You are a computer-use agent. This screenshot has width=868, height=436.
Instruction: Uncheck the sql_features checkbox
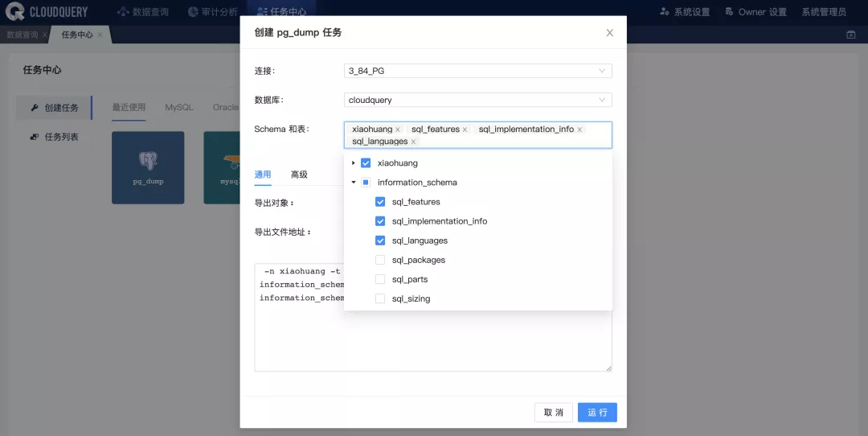[x=379, y=202]
